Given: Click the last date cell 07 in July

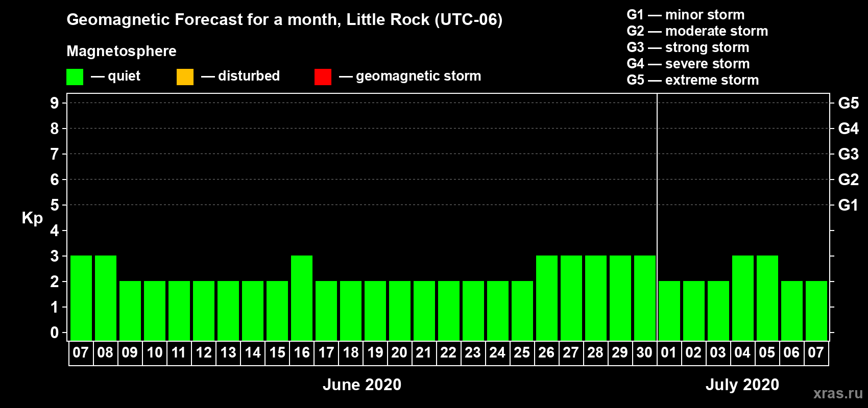Looking at the screenshot, I should [816, 353].
